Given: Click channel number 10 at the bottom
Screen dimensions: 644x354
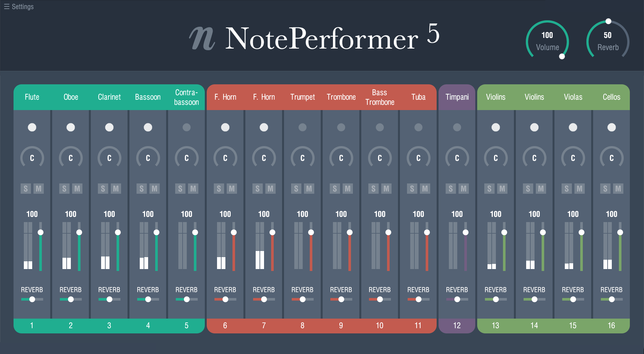Looking at the screenshot, I should click(x=380, y=326).
